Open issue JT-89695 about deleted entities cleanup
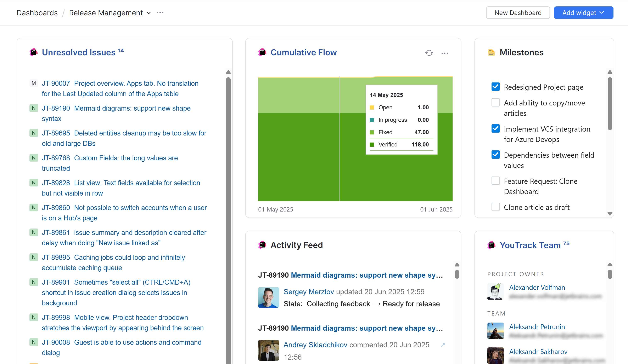This screenshot has width=628, height=364. (x=56, y=133)
